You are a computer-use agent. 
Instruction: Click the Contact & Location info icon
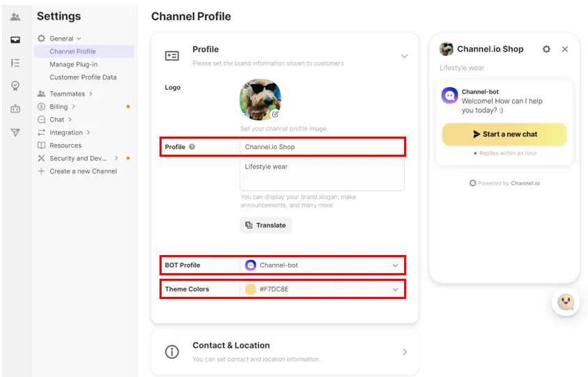tap(172, 352)
